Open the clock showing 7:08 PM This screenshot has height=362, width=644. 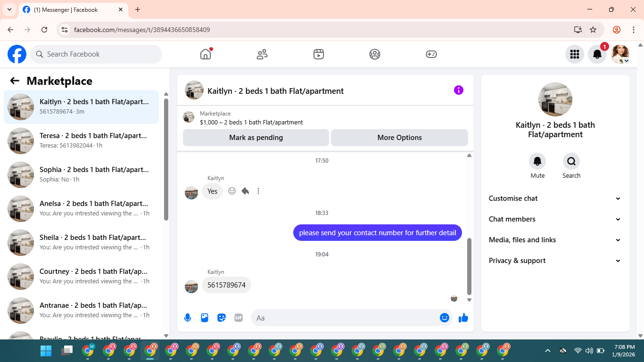pyautogui.click(x=625, y=351)
